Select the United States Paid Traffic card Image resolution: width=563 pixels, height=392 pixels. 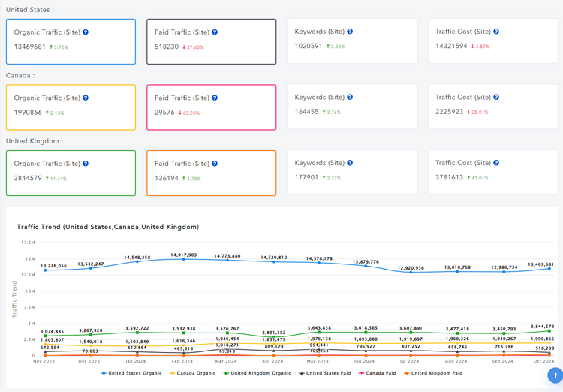point(212,42)
